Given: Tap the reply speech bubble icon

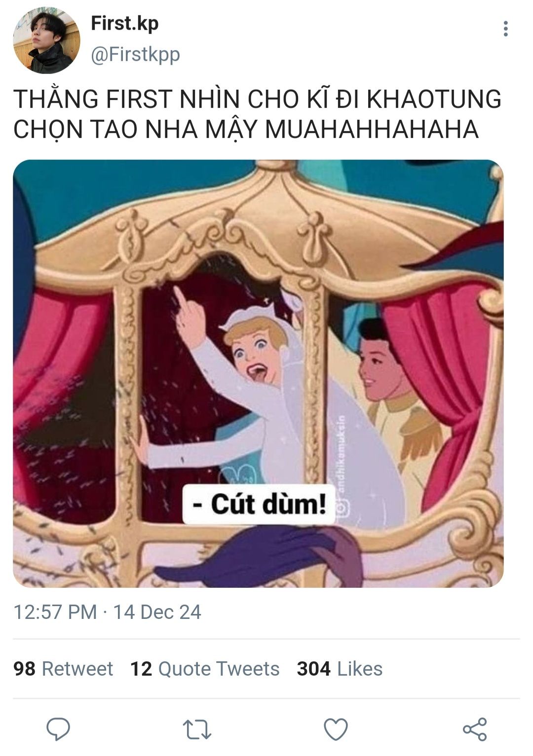Looking at the screenshot, I should [x=58, y=729].
